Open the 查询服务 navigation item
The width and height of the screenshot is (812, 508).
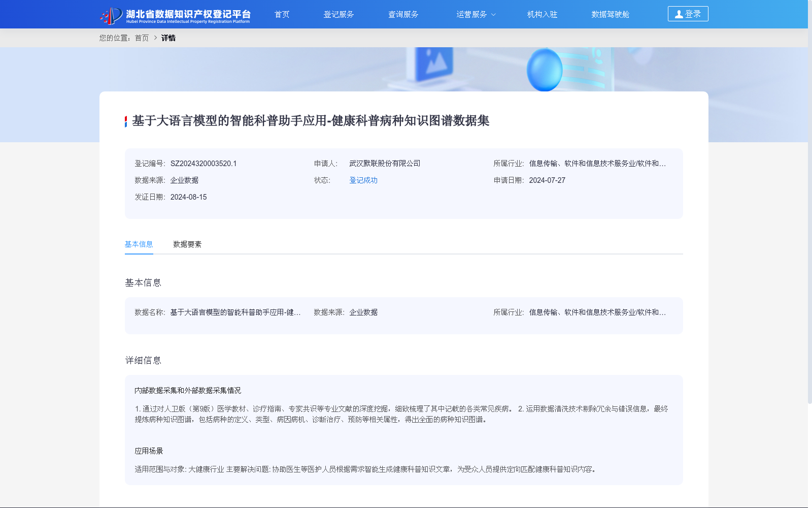pyautogui.click(x=403, y=14)
